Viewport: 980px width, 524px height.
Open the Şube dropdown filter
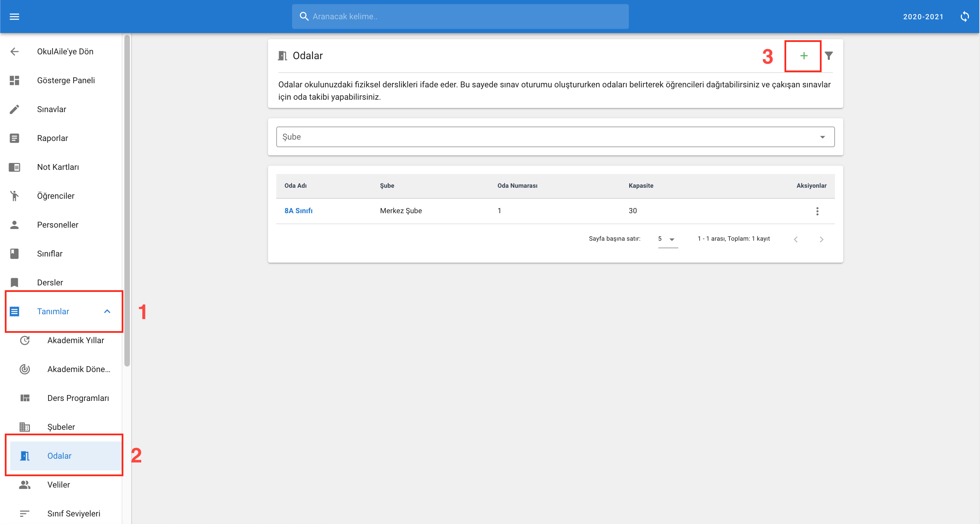tap(555, 137)
